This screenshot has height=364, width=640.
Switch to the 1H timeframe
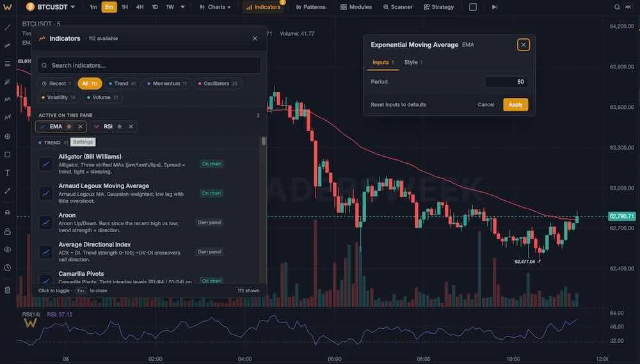tap(125, 7)
